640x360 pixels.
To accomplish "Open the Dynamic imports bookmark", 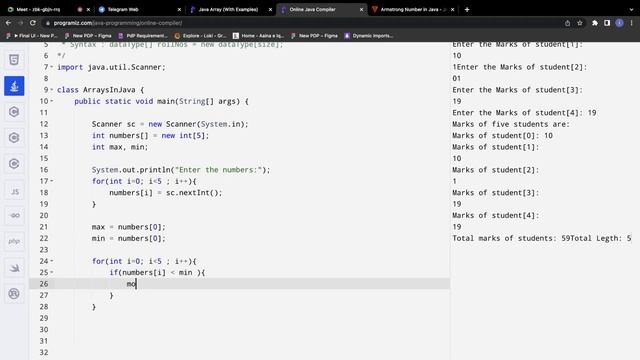I will 369,36.
